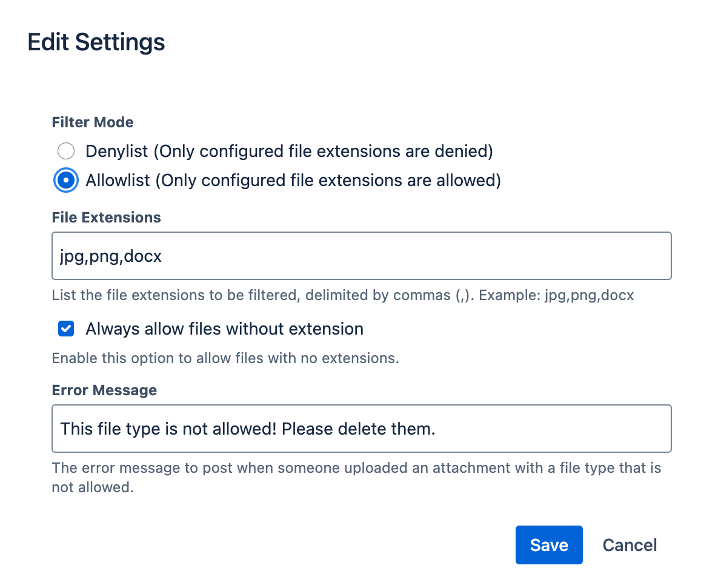The width and height of the screenshot is (721, 588).
Task: Uncheck Always allow files without extension
Action: pos(65,329)
